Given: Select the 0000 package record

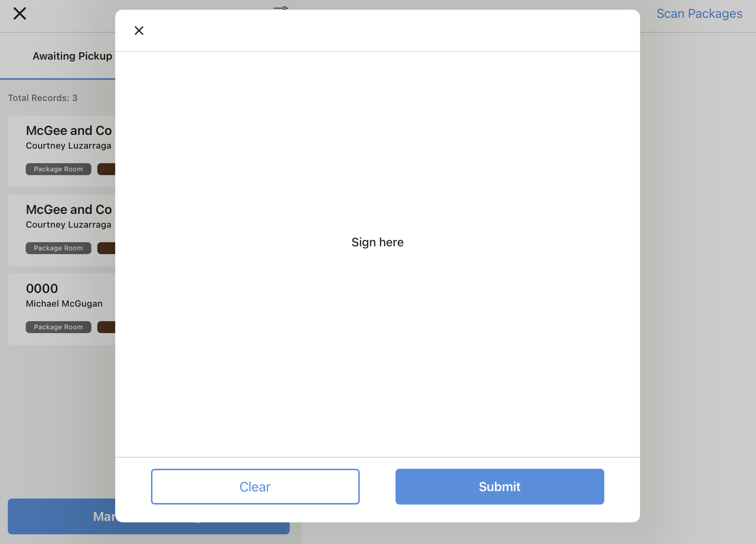Looking at the screenshot, I should [x=42, y=289].
